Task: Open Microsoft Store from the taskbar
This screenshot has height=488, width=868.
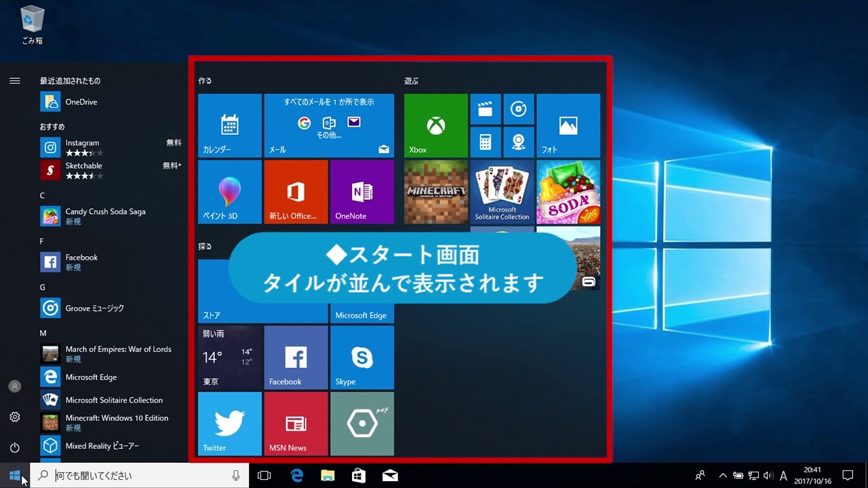Action: pyautogui.click(x=359, y=476)
